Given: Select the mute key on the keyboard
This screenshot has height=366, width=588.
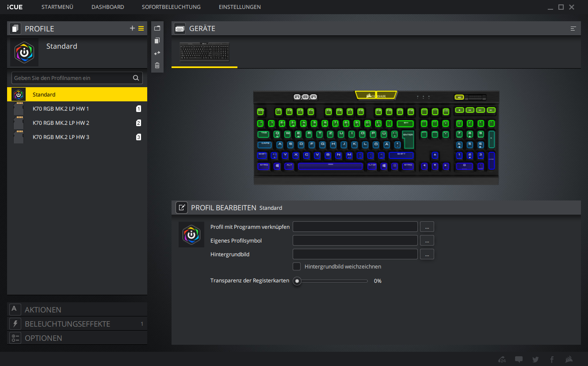Looking at the screenshot, I should coord(459,97).
